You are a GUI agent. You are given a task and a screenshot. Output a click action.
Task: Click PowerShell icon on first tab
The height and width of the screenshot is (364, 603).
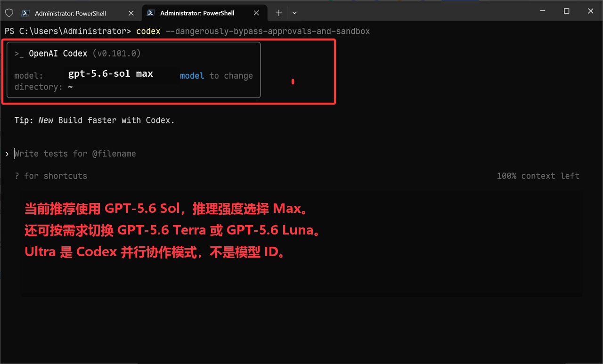pos(26,13)
